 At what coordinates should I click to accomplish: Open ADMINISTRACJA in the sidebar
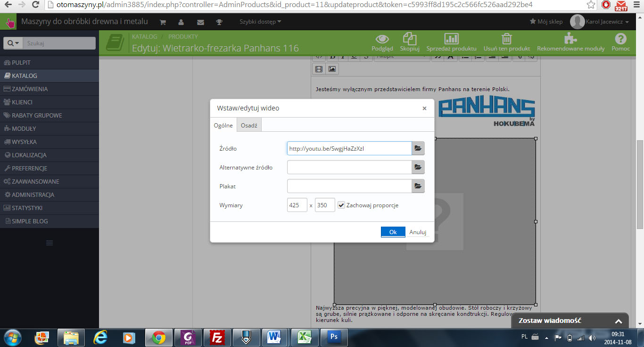[50, 195]
